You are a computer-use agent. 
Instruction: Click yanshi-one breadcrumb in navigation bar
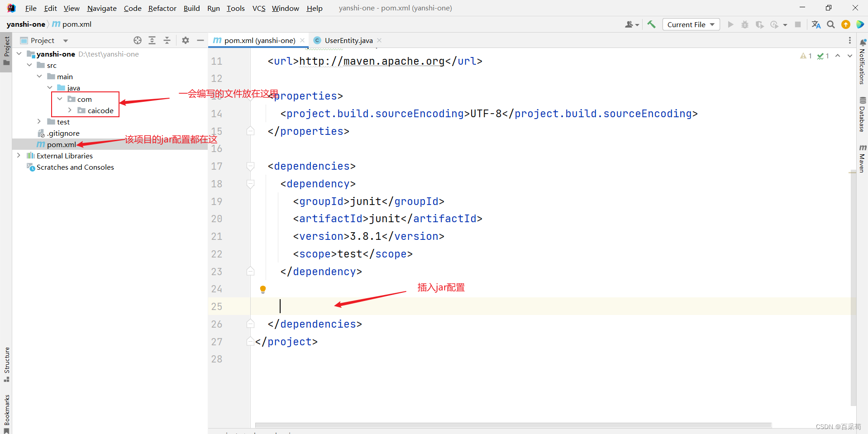click(26, 24)
